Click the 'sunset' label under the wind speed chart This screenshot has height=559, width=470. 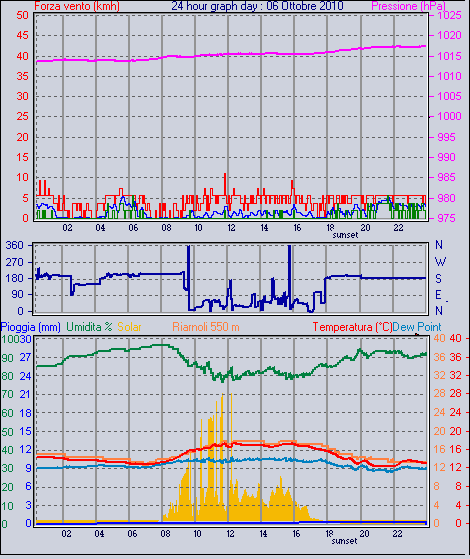(345, 235)
